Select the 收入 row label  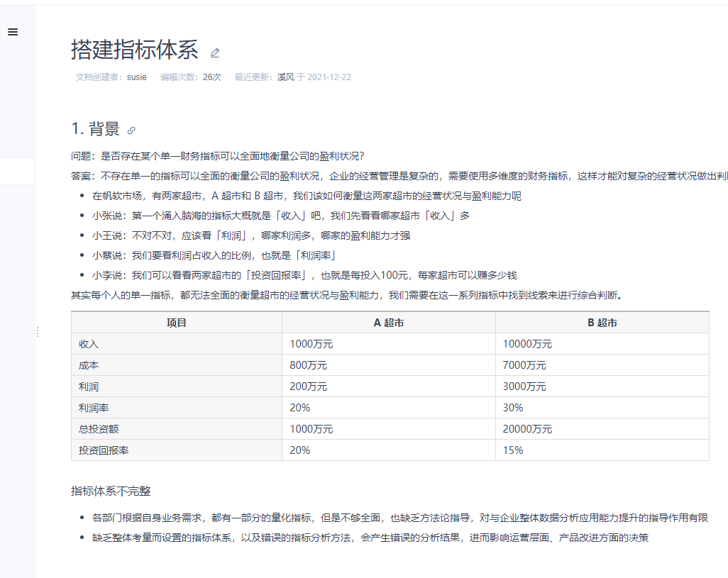click(x=89, y=344)
